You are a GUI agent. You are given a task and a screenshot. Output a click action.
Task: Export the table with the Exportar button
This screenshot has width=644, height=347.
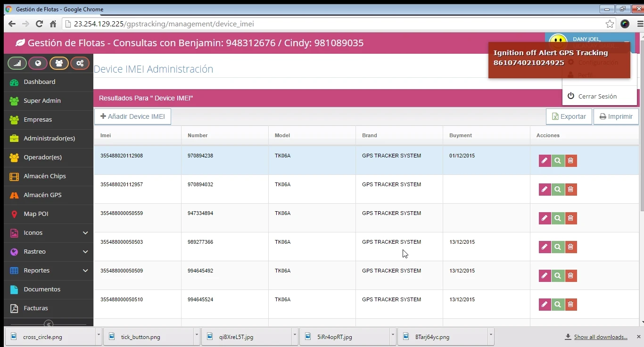click(569, 116)
